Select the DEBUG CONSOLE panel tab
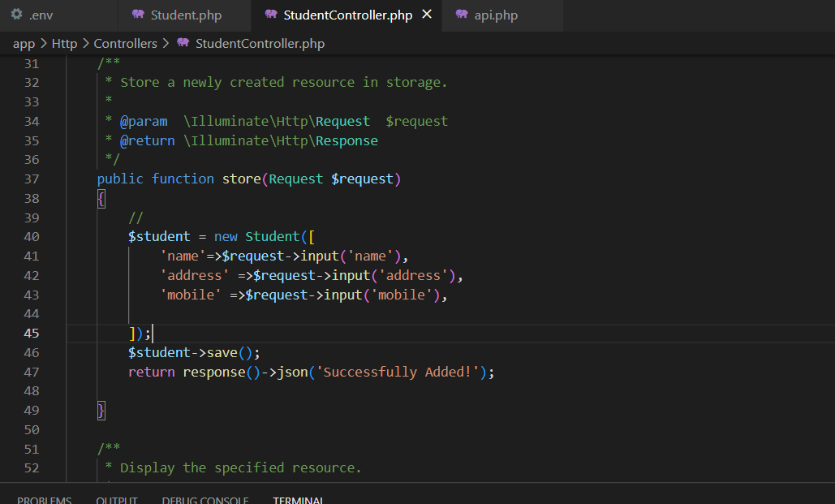Screen dimensions: 835x504 point(205,500)
